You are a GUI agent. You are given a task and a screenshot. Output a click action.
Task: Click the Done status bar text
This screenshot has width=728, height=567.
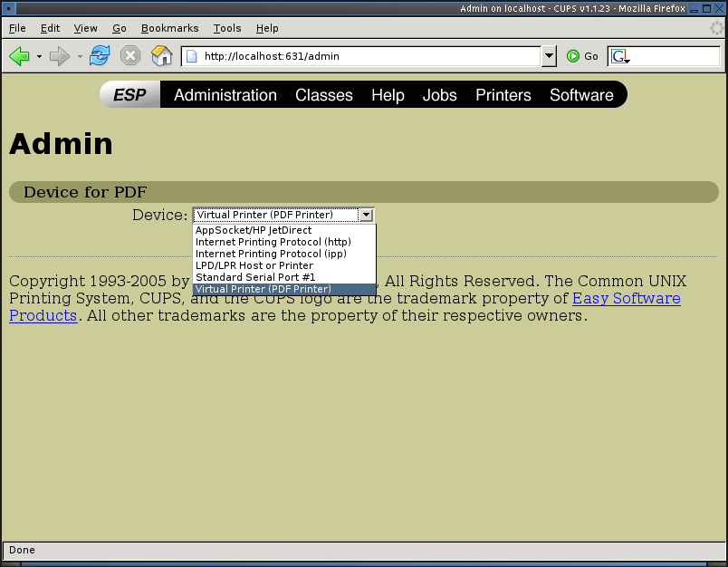[x=22, y=551]
